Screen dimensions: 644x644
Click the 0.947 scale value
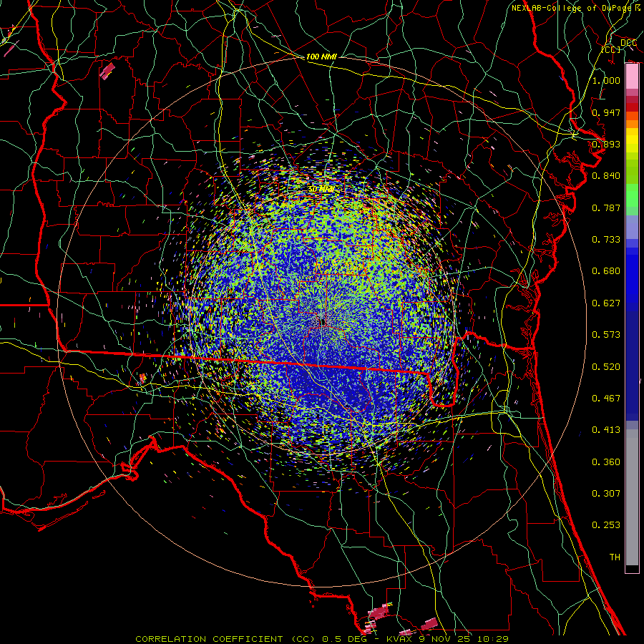(x=606, y=112)
